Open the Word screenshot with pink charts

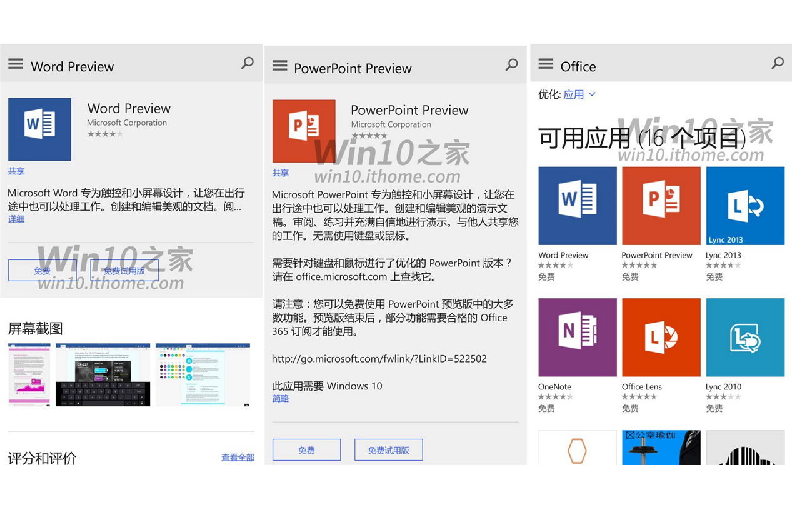(29, 374)
